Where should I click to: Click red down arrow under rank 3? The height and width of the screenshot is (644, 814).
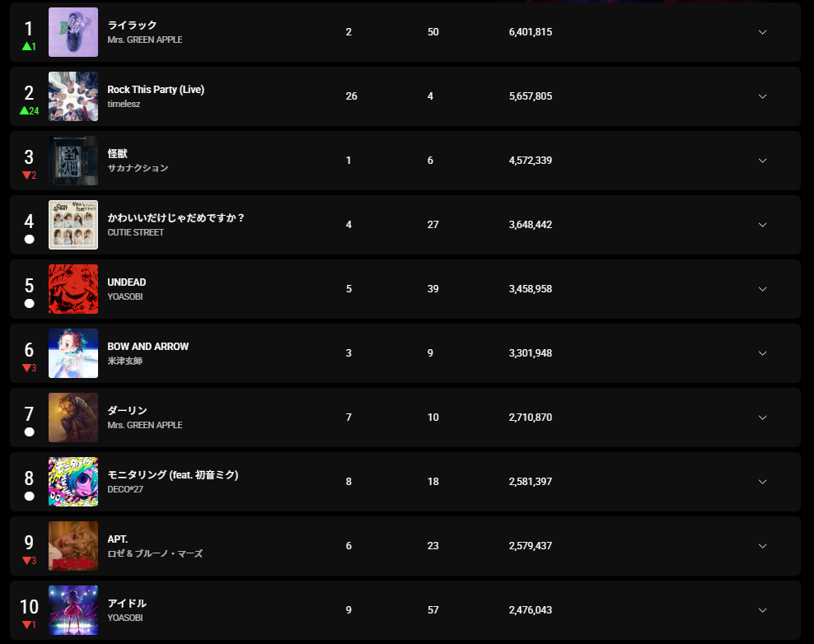pyautogui.click(x=26, y=175)
